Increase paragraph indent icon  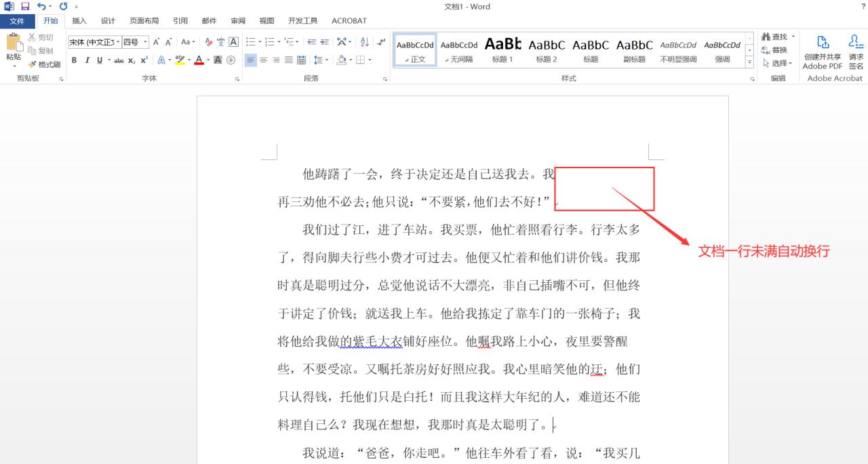tap(323, 42)
